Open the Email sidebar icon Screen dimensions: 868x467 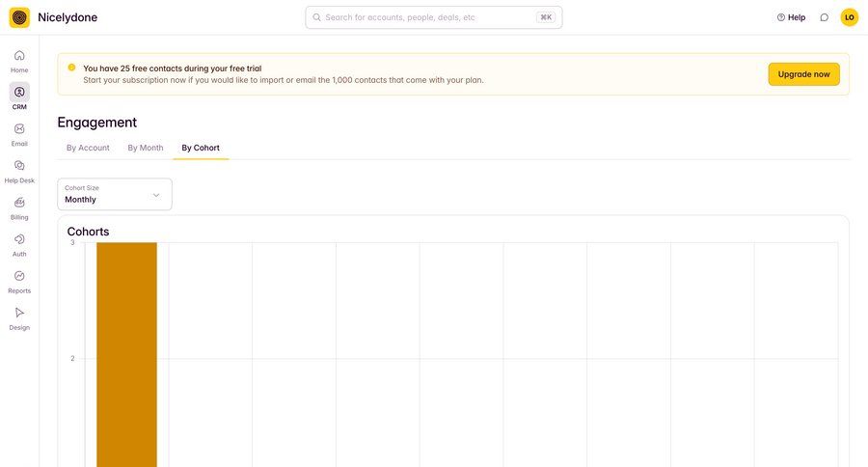[19, 129]
